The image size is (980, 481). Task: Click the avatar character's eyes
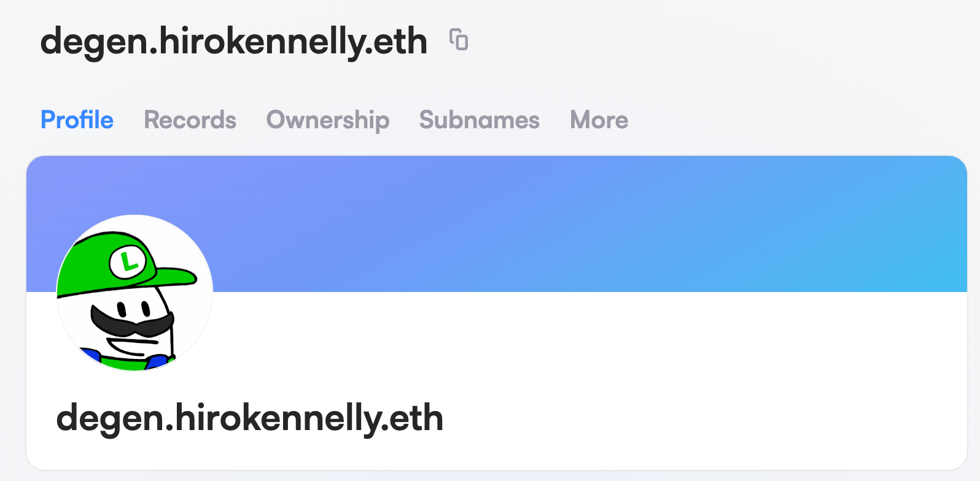coord(134,307)
